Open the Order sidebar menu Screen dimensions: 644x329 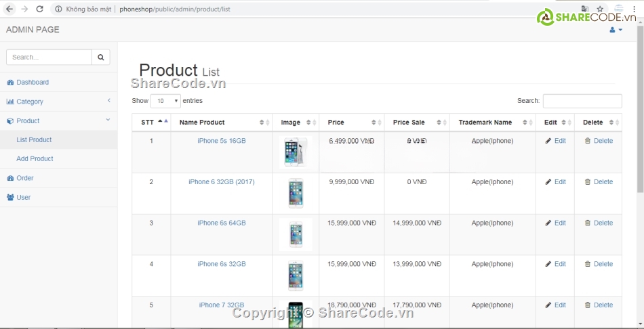point(58,178)
